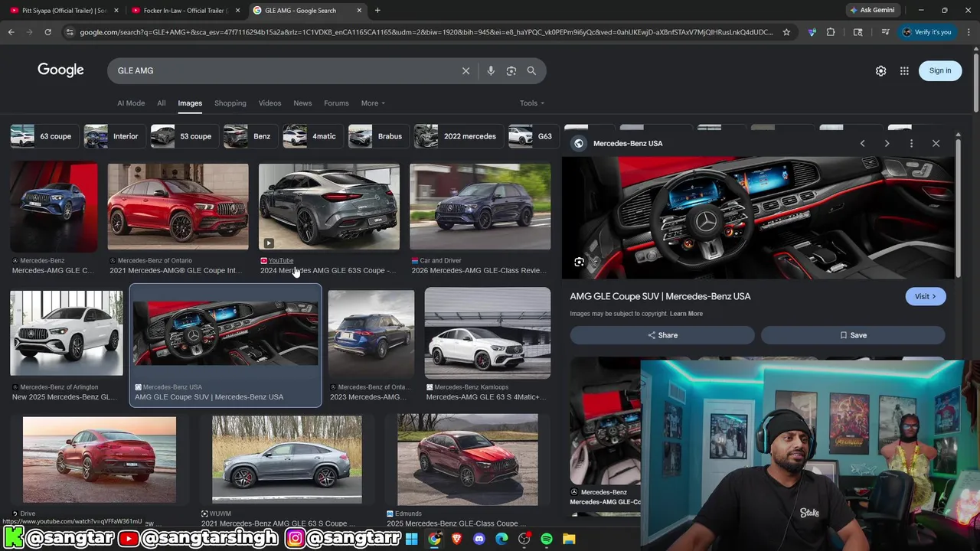Open File Explorer from the taskbar
Image resolution: width=980 pixels, height=551 pixels.
569,539
